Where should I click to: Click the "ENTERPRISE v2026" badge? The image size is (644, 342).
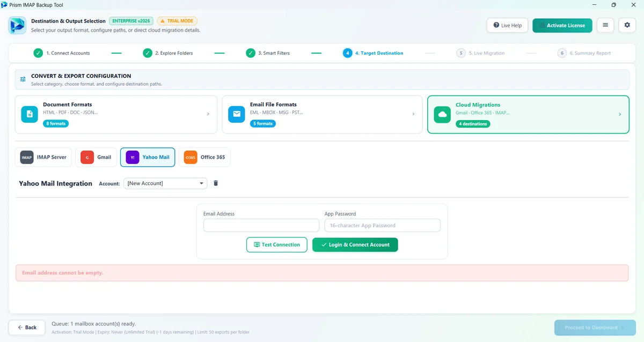point(131,21)
